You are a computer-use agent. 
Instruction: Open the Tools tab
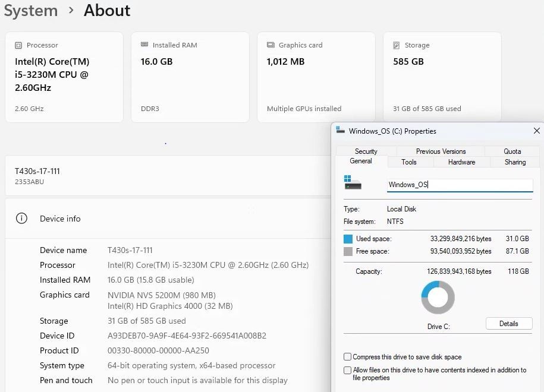[408, 162]
